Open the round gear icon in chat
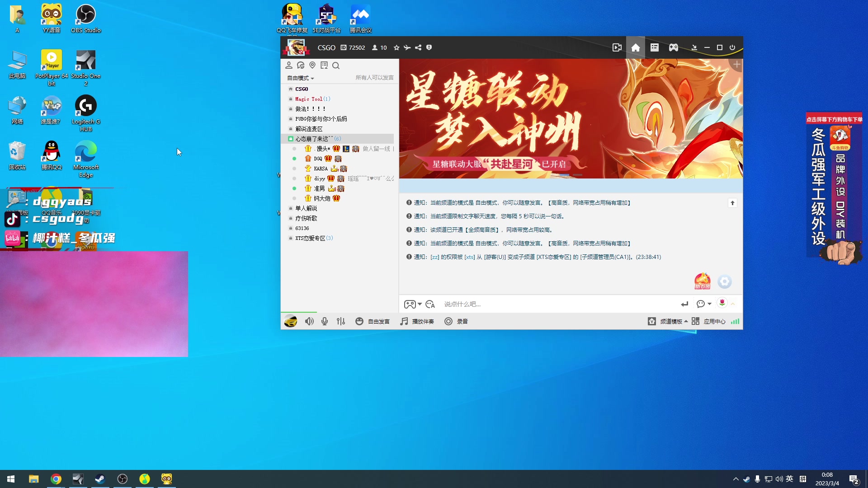868x488 pixels. pos(725,282)
